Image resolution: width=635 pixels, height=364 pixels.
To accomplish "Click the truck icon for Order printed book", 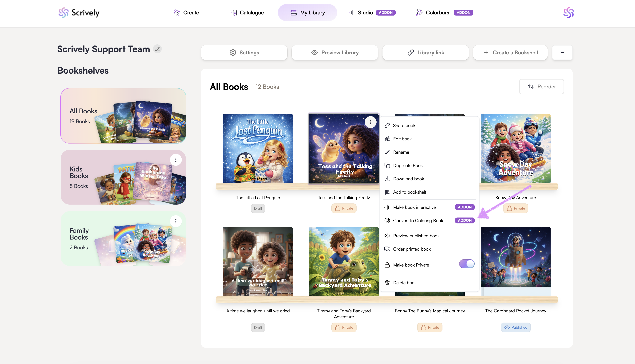I will click(x=387, y=249).
